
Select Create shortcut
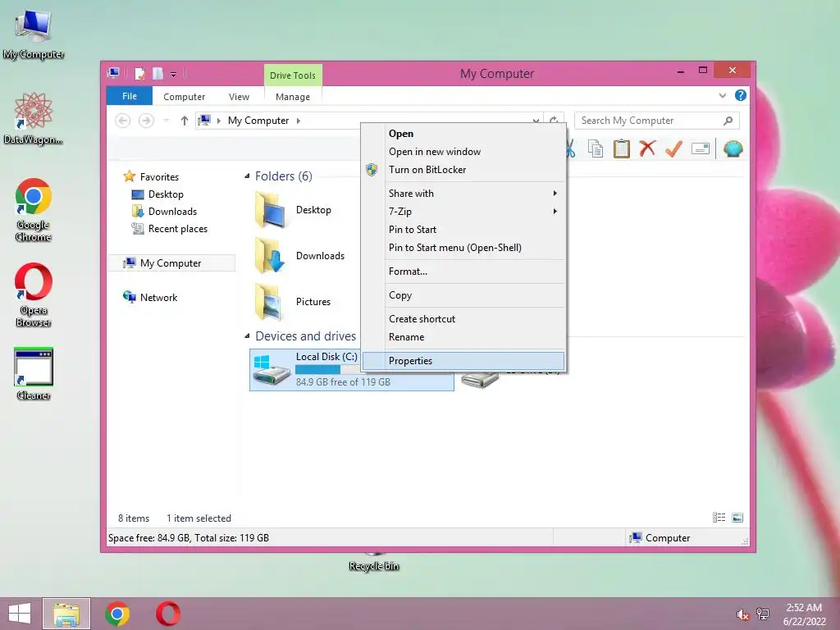464,319
